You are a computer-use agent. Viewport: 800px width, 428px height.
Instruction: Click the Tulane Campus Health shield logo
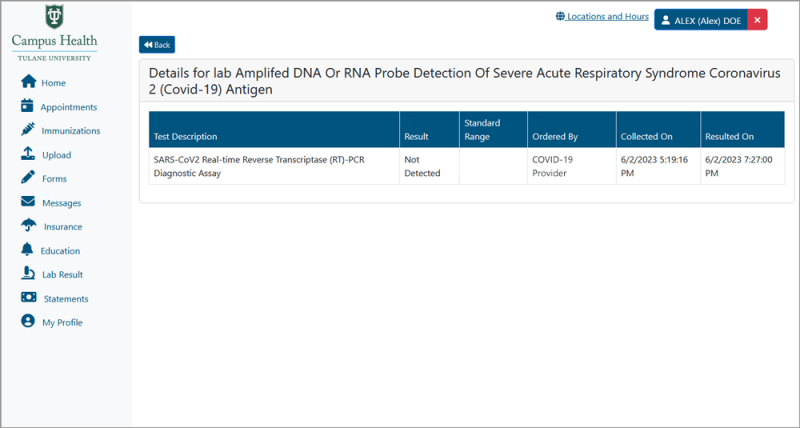pyautogui.click(x=54, y=17)
